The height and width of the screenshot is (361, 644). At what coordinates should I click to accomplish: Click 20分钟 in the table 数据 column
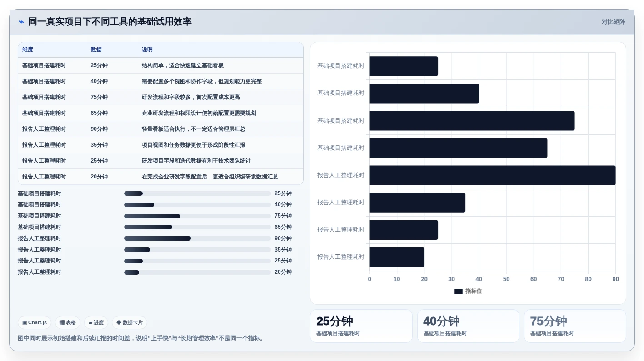point(99,177)
